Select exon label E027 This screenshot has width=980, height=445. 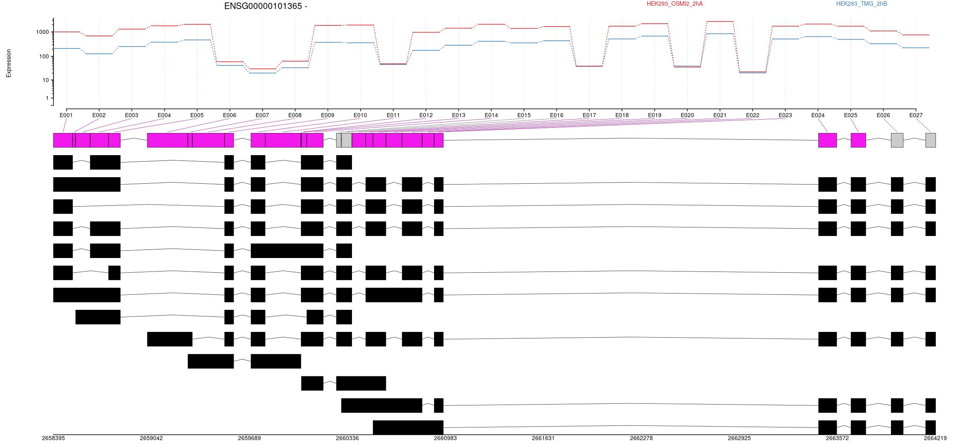916,115
